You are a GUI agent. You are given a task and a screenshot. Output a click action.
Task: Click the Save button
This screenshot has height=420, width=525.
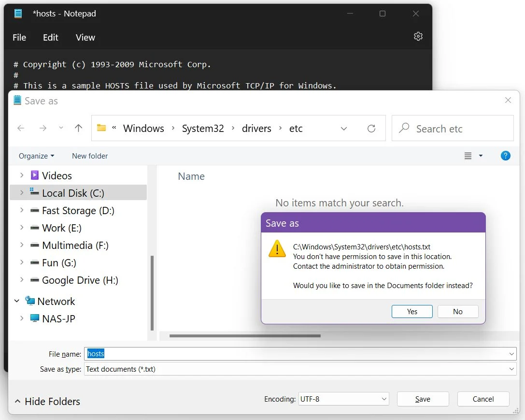[x=423, y=399]
